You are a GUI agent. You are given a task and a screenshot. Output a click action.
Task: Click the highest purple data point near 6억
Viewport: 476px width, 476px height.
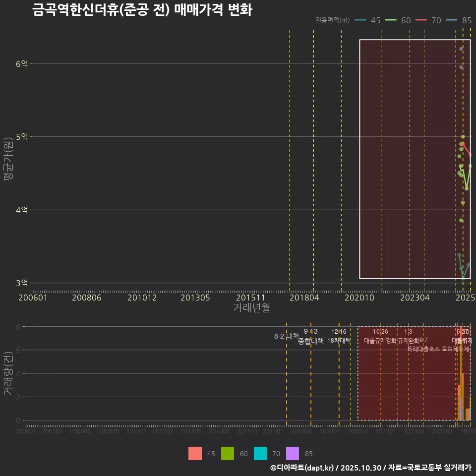pyautogui.click(x=462, y=49)
